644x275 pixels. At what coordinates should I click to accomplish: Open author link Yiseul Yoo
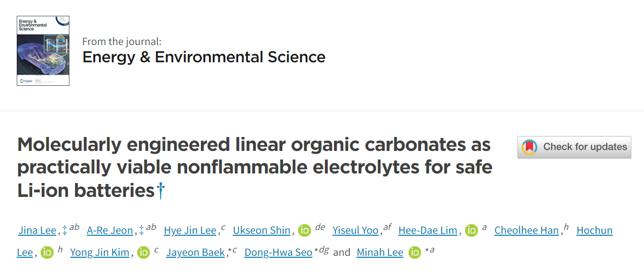coord(355,230)
